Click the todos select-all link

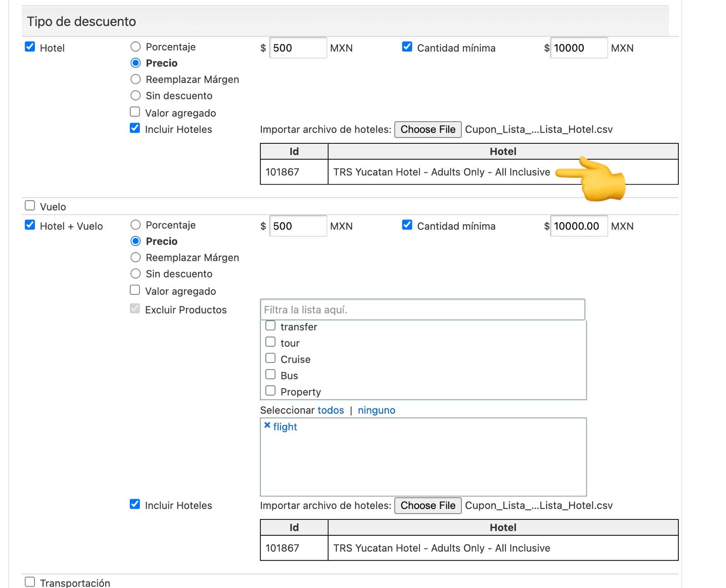click(331, 410)
